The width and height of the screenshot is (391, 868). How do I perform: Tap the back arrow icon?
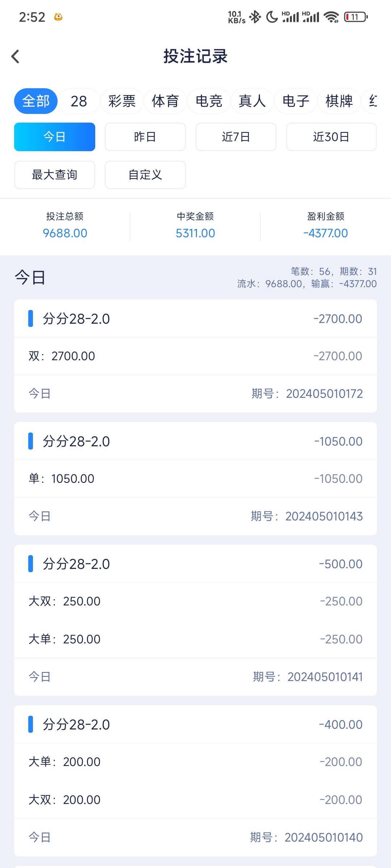[15, 56]
